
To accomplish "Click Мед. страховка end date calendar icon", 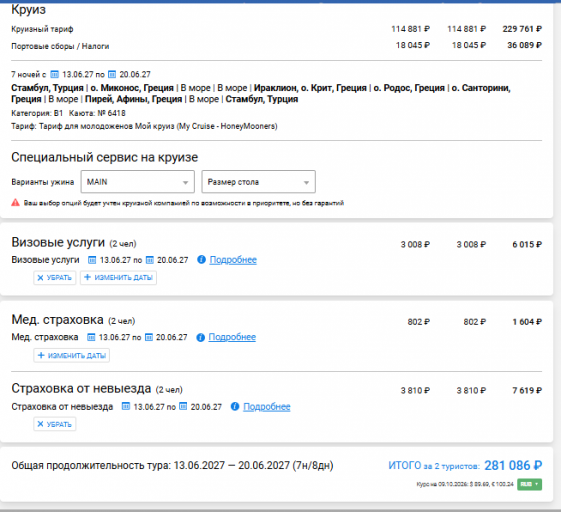I will click(148, 337).
